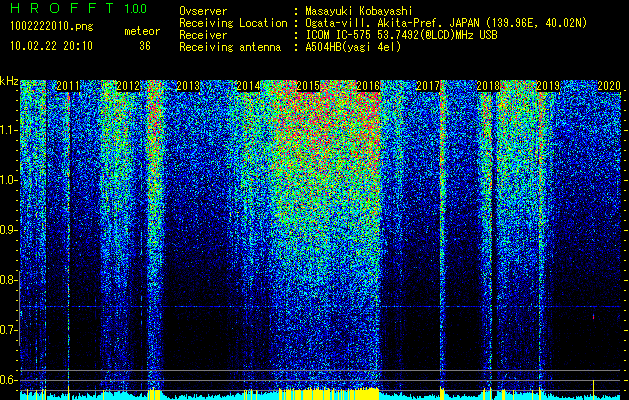629x400 pixels.
Task: Click the 2019 time marker
Action: (548, 86)
